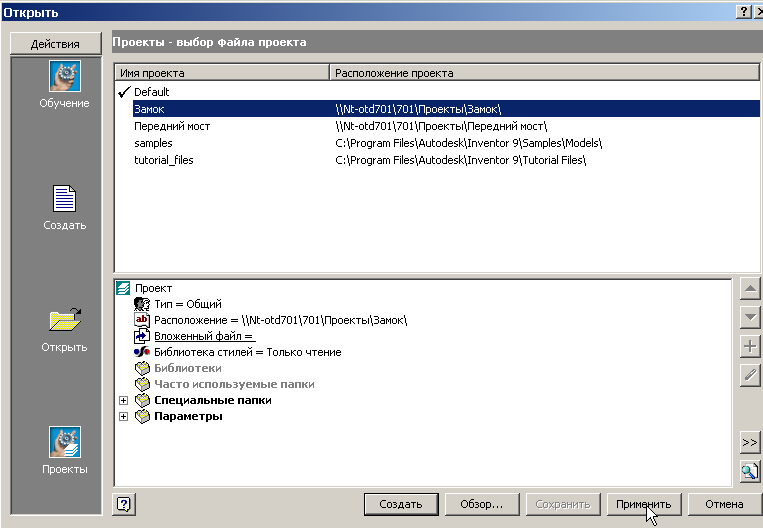
Task: Click the Часто используемые папки folder icon
Action: (x=142, y=384)
